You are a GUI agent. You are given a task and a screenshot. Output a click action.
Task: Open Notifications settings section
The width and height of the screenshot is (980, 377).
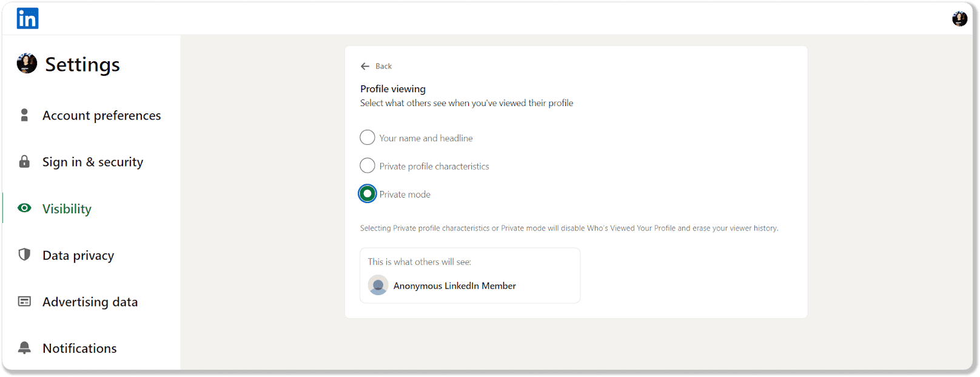tap(79, 349)
